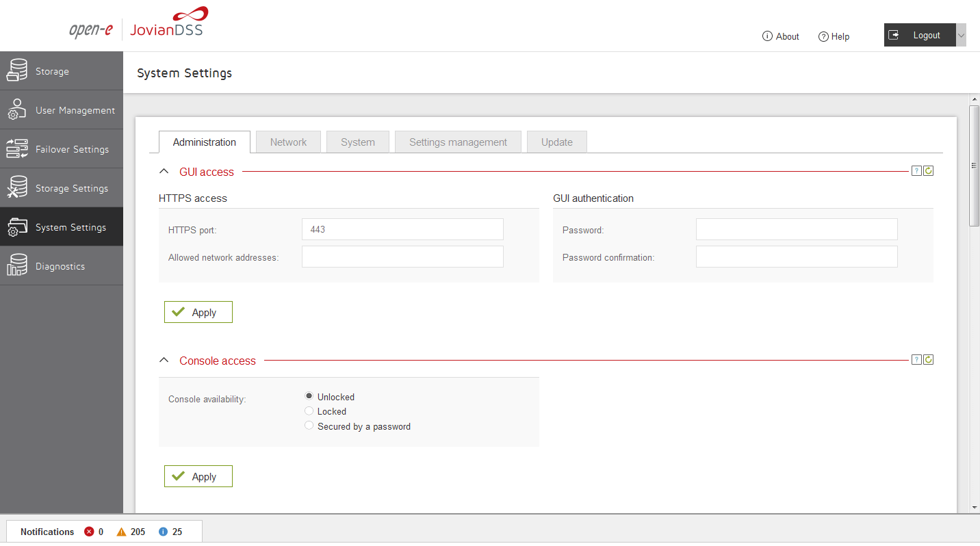
Task: Open the Help link
Action: 834,36
